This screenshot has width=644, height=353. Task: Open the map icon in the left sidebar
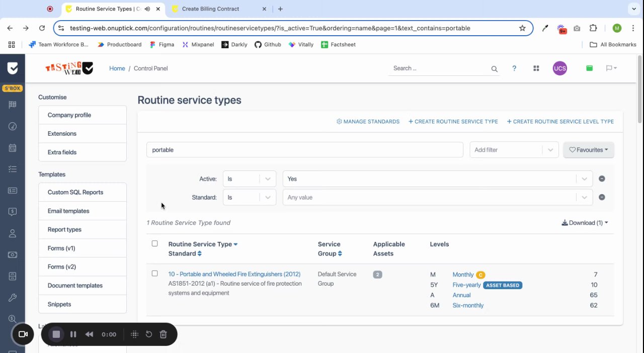click(13, 105)
